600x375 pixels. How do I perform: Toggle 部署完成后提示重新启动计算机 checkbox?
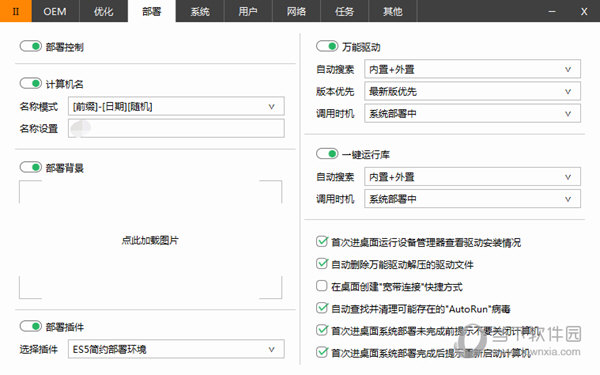[x=322, y=352]
